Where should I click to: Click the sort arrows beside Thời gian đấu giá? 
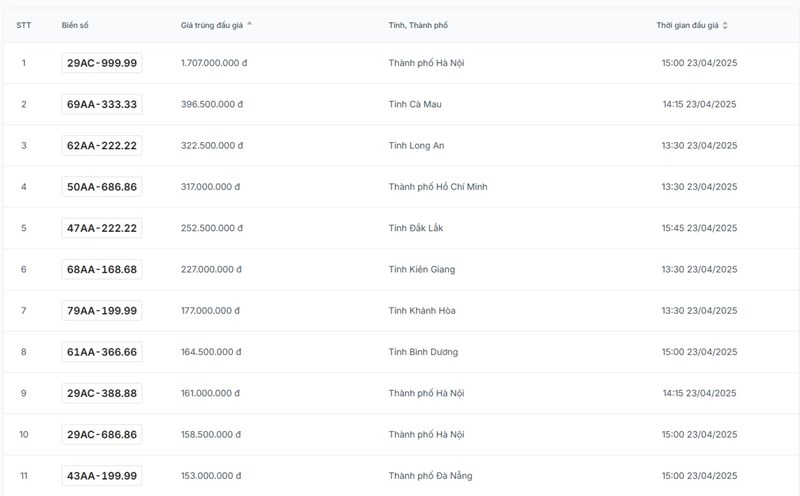(x=725, y=25)
